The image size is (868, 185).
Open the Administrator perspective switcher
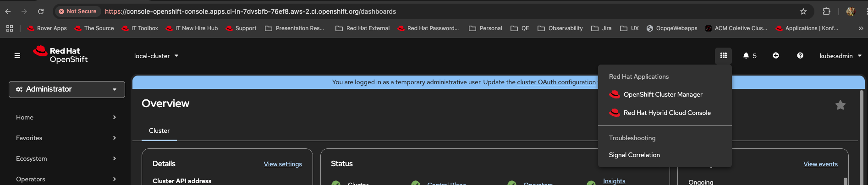67,89
